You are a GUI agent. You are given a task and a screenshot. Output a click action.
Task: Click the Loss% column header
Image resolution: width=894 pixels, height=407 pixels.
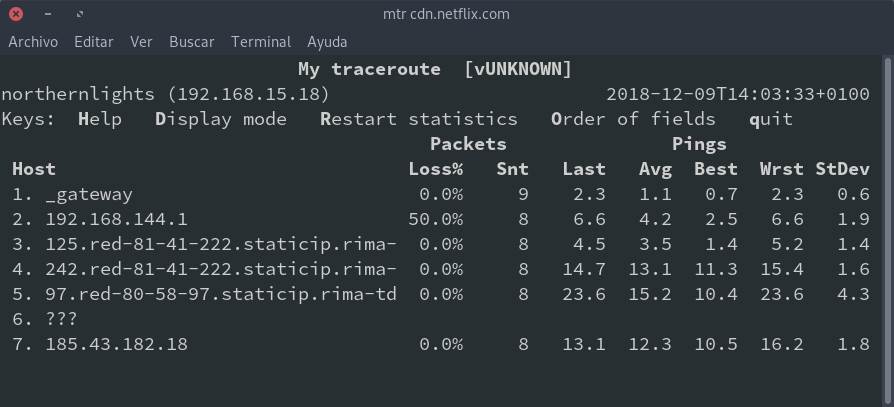[x=436, y=169]
